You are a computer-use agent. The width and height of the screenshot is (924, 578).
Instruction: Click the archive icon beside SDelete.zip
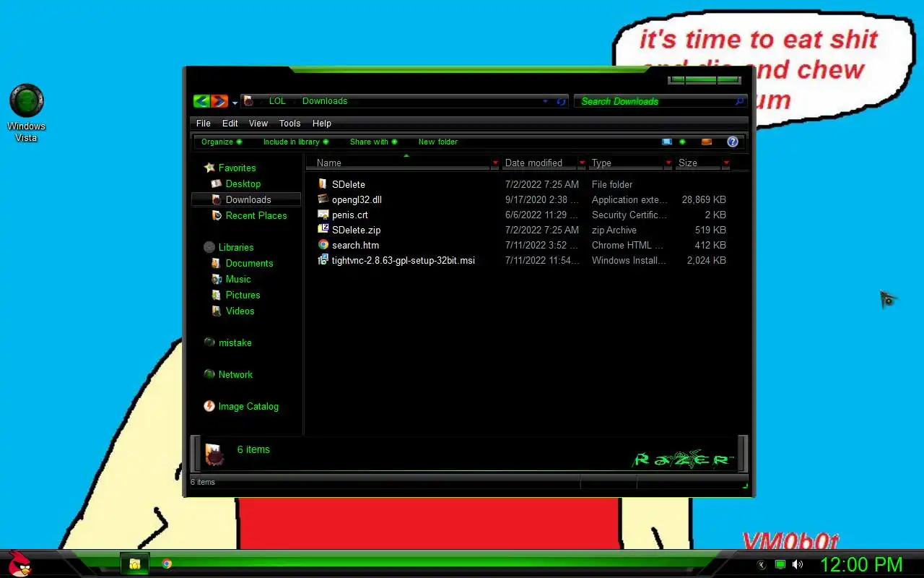point(323,230)
